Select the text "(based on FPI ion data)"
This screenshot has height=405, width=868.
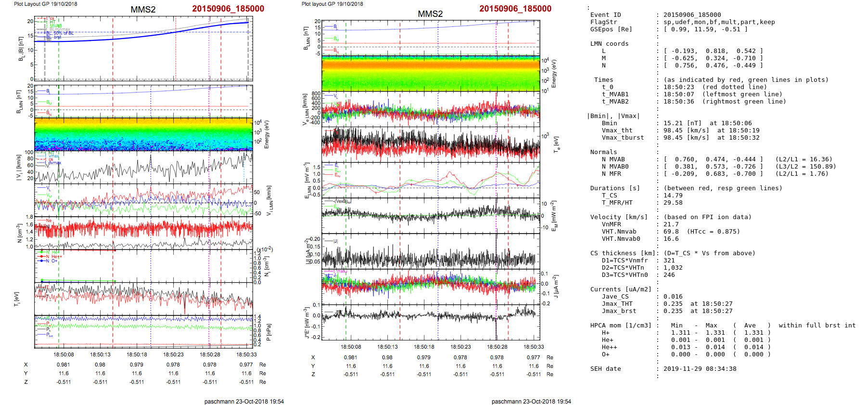click(x=707, y=217)
